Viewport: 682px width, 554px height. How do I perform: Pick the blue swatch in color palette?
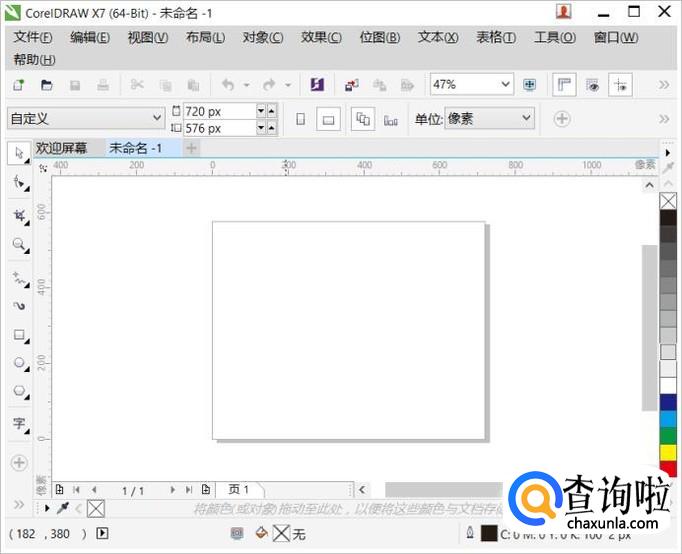pos(668,401)
